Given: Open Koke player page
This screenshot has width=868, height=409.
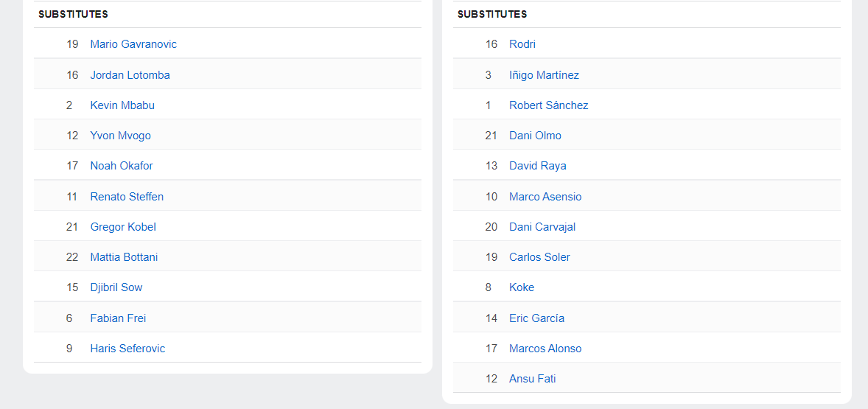Looking at the screenshot, I should tap(522, 287).
